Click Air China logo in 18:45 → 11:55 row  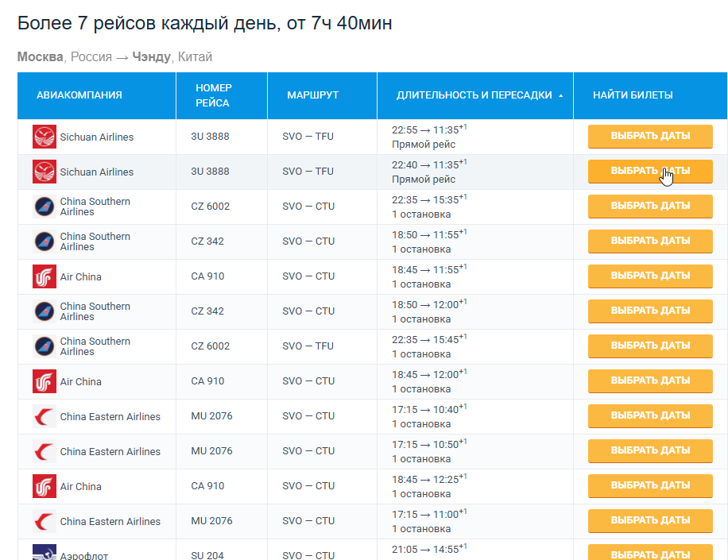(x=45, y=276)
